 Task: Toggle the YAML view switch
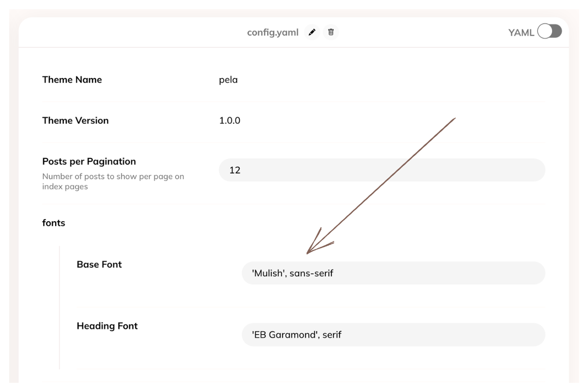tap(549, 32)
